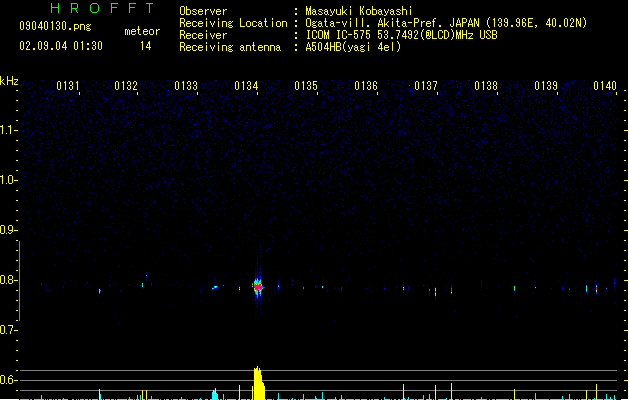The height and width of the screenshot is (400, 629).
Task: Click the 0.9 kHz axis label
Action: (9, 230)
